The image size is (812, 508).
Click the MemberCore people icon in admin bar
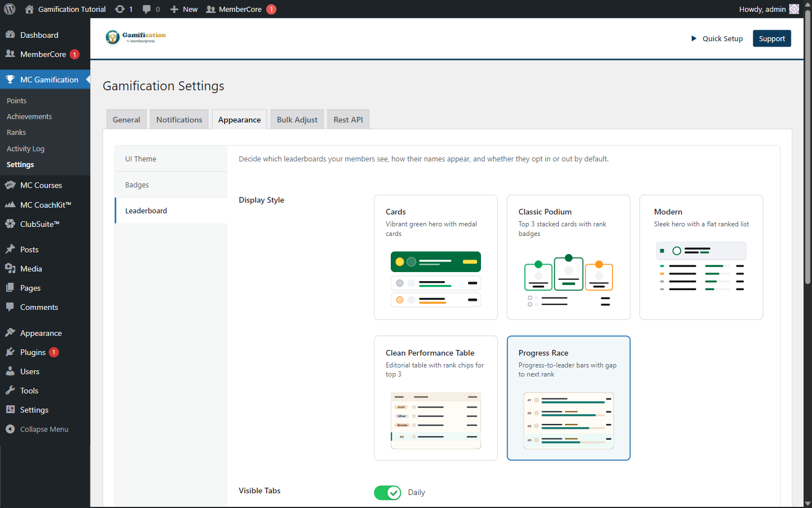(x=210, y=9)
